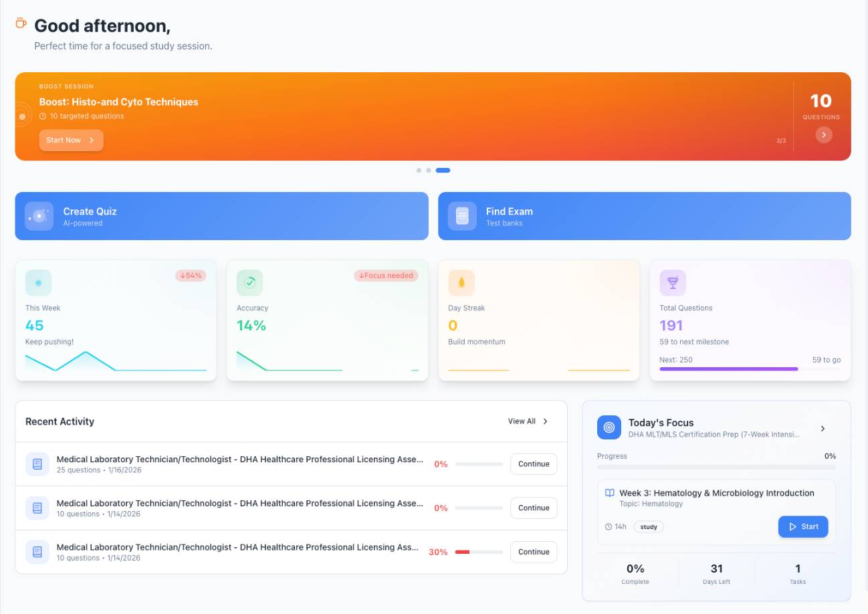The width and height of the screenshot is (868, 614).
Task: Click the '14%' accuracy value
Action: point(251,326)
